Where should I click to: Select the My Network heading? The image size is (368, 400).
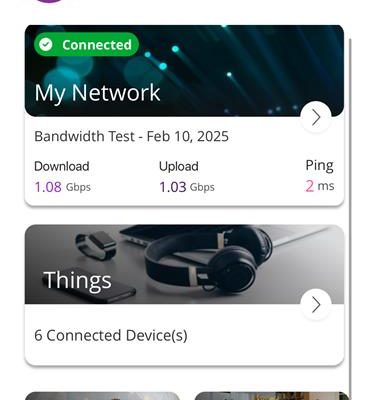tap(97, 93)
